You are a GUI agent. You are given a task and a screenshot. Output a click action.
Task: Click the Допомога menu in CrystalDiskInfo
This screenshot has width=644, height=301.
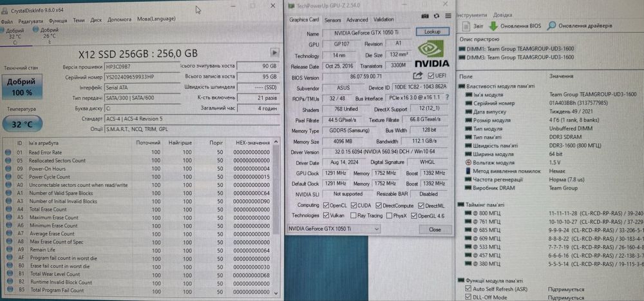click(120, 19)
